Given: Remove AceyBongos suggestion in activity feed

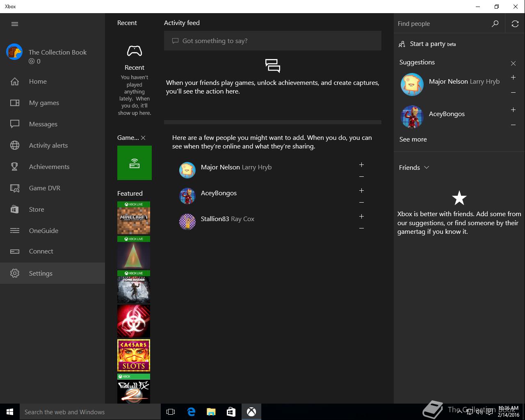Looking at the screenshot, I should [x=361, y=203].
